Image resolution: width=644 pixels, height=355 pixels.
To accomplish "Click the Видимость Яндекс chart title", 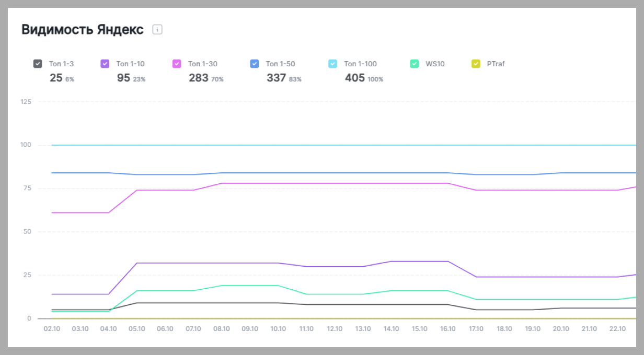I will [83, 30].
